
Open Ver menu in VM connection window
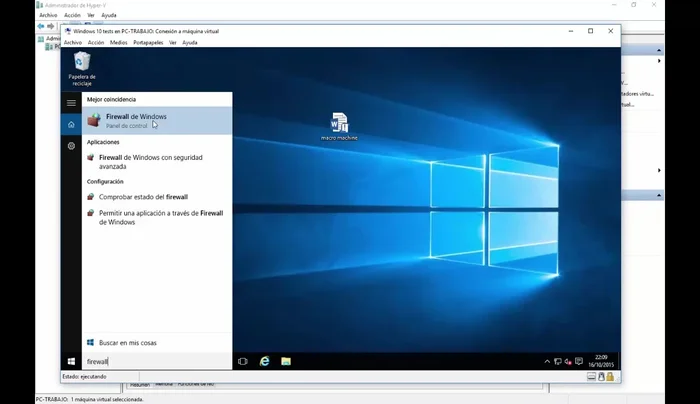tap(173, 43)
